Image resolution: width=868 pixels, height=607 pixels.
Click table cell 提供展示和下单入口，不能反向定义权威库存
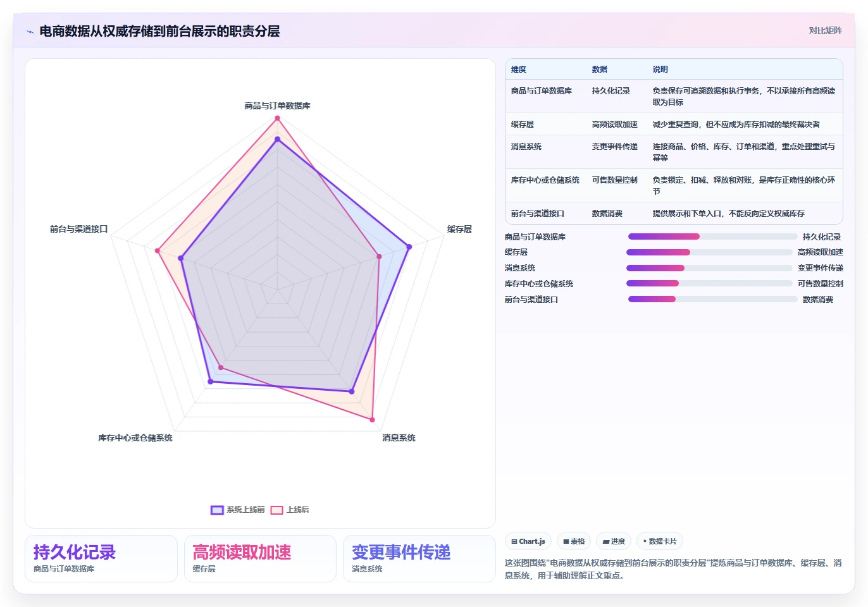(729, 214)
